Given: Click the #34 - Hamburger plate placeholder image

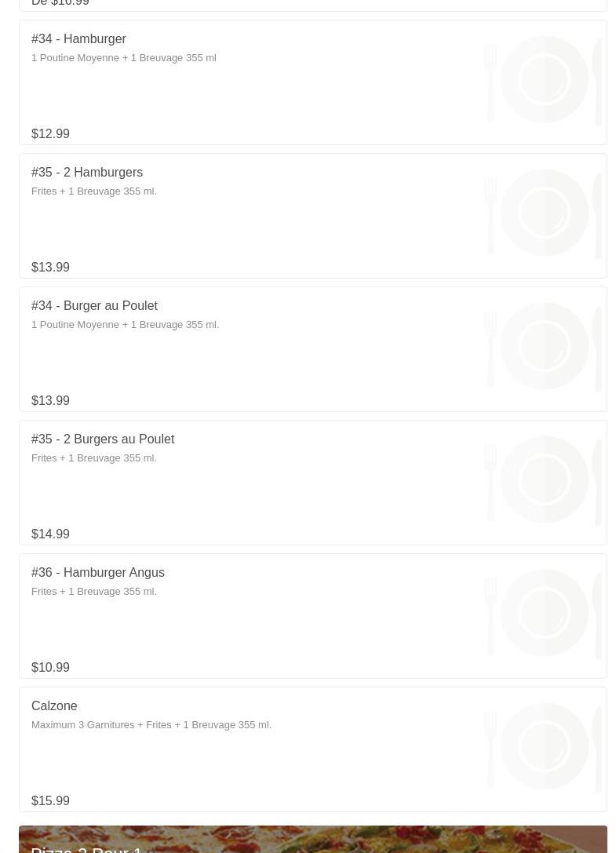Looking at the screenshot, I should [543, 79].
